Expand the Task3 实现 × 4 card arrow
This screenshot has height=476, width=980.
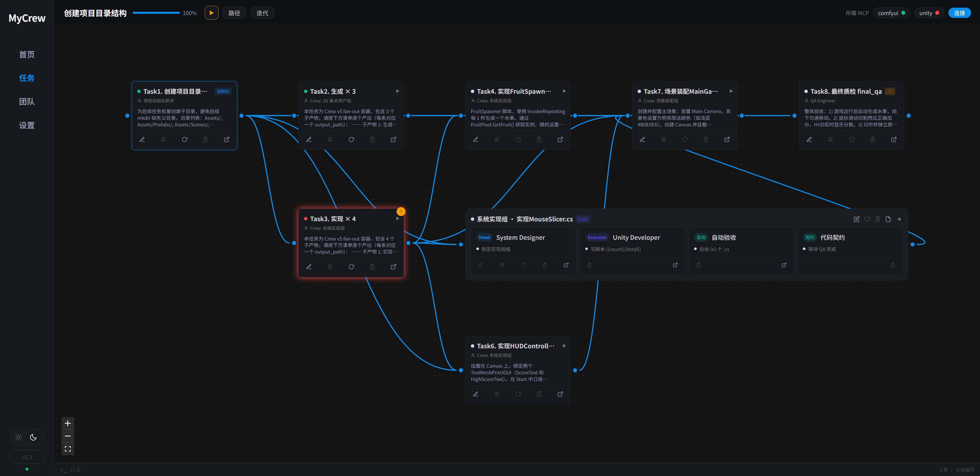point(397,219)
